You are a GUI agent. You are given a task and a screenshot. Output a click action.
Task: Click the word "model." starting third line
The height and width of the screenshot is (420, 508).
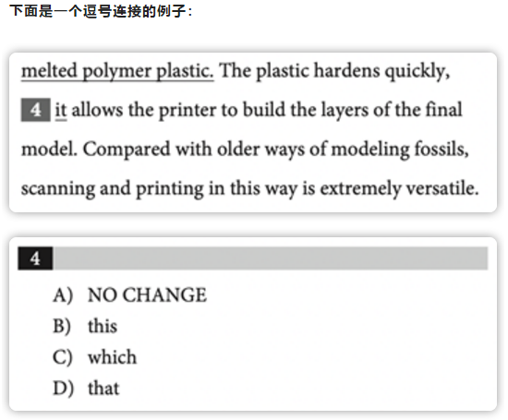pos(50,150)
